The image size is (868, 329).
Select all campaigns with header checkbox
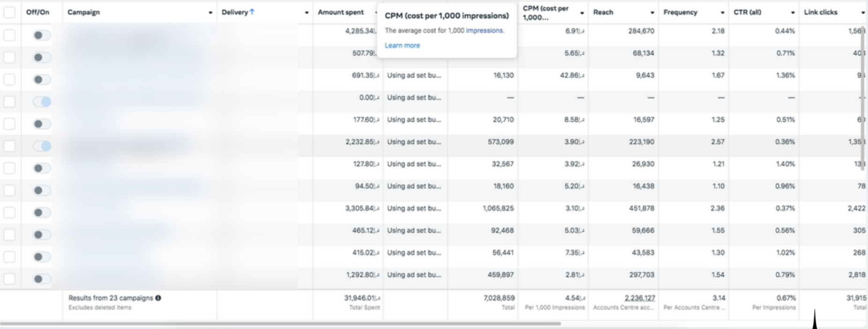(9, 12)
